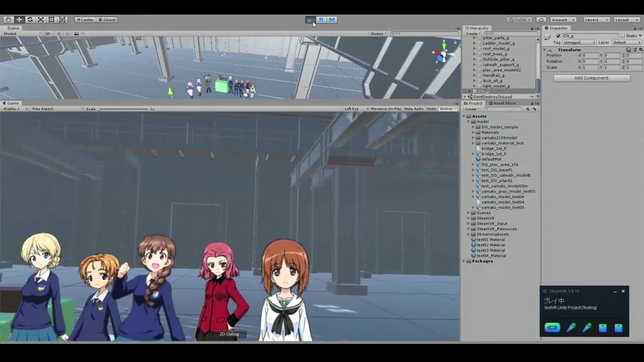
Task: Open the Transform help reference icon
Action: [x=629, y=50]
